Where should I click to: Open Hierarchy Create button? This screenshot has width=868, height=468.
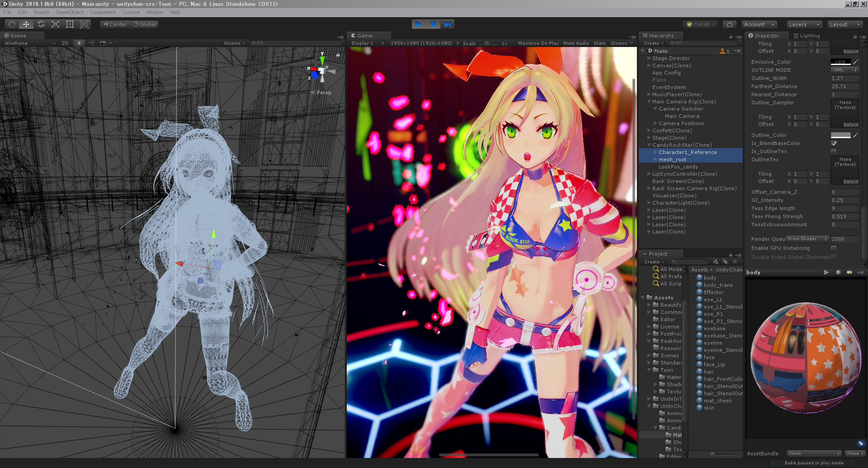pos(654,43)
